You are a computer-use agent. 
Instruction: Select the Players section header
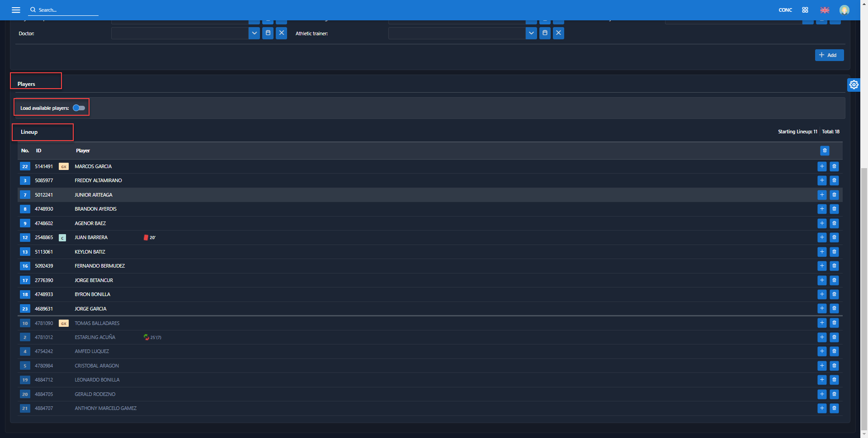pos(26,84)
